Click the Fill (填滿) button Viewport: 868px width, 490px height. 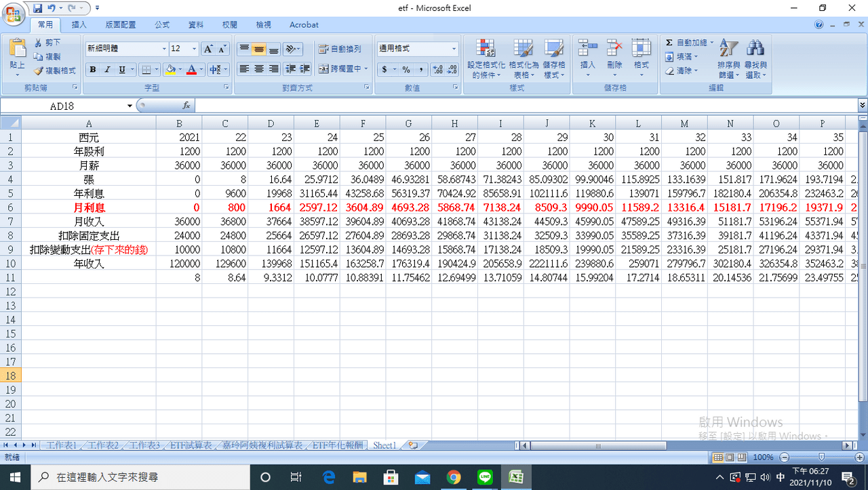(681, 57)
